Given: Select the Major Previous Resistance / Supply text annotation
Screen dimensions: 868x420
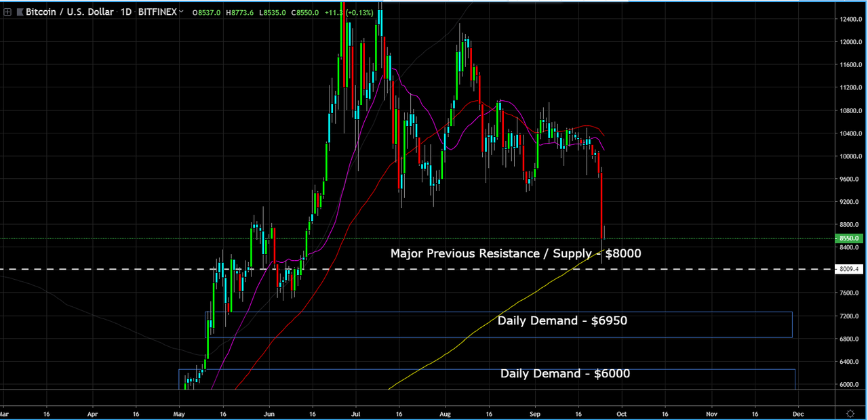Looking at the screenshot, I should [x=515, y=253].
